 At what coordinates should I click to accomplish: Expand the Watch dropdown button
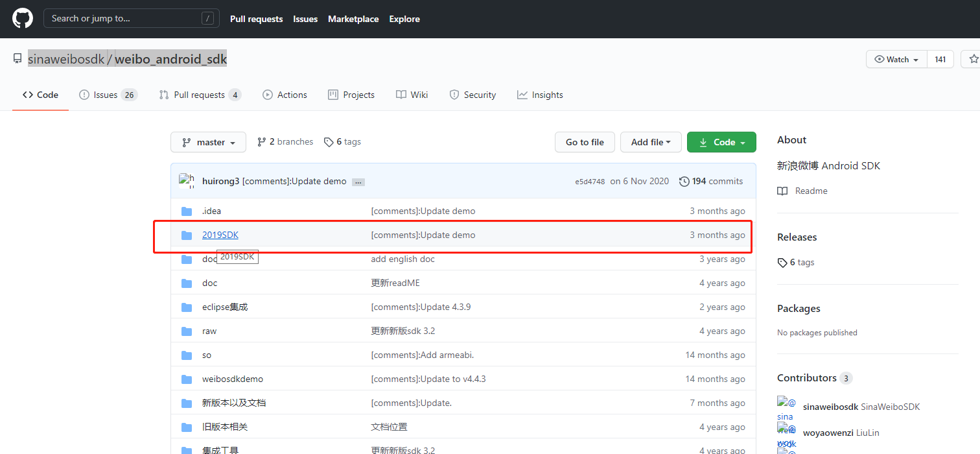[x=897, y=59]
